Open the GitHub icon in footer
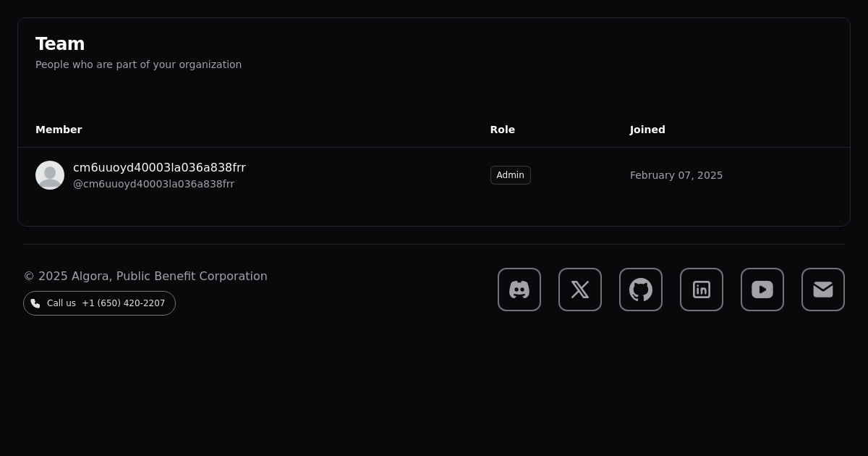 click(x=641, y=290)
